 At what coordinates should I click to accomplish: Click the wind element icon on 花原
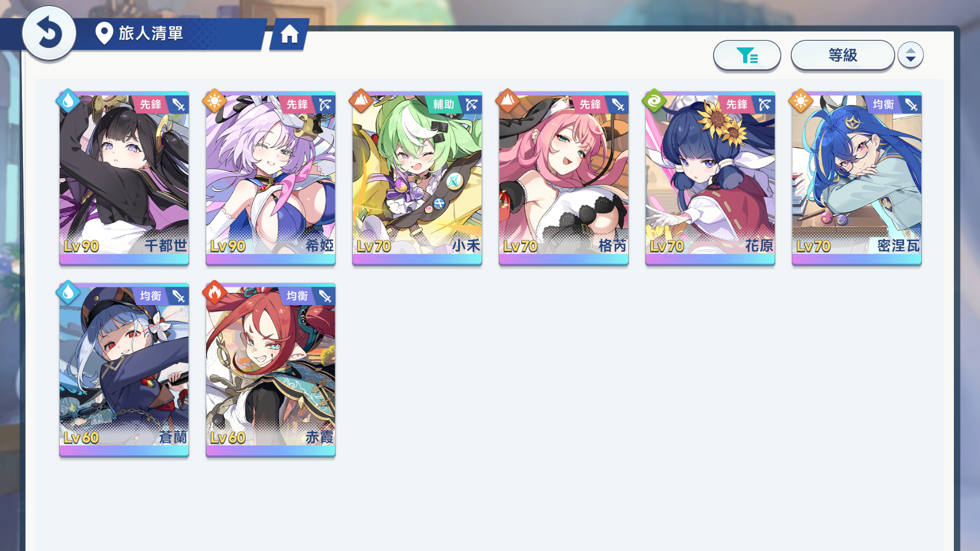coord(654,101)
